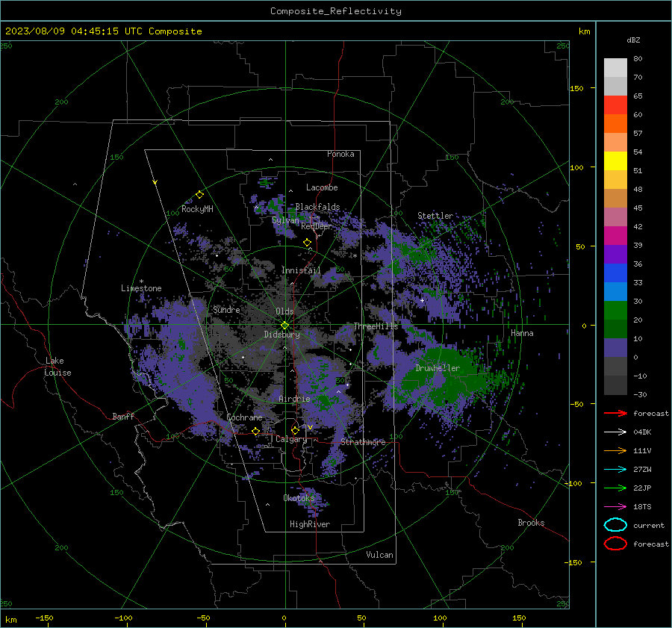Pick the orange 57-60 dBZ swatch
The image size is (672, 628).
615,124
